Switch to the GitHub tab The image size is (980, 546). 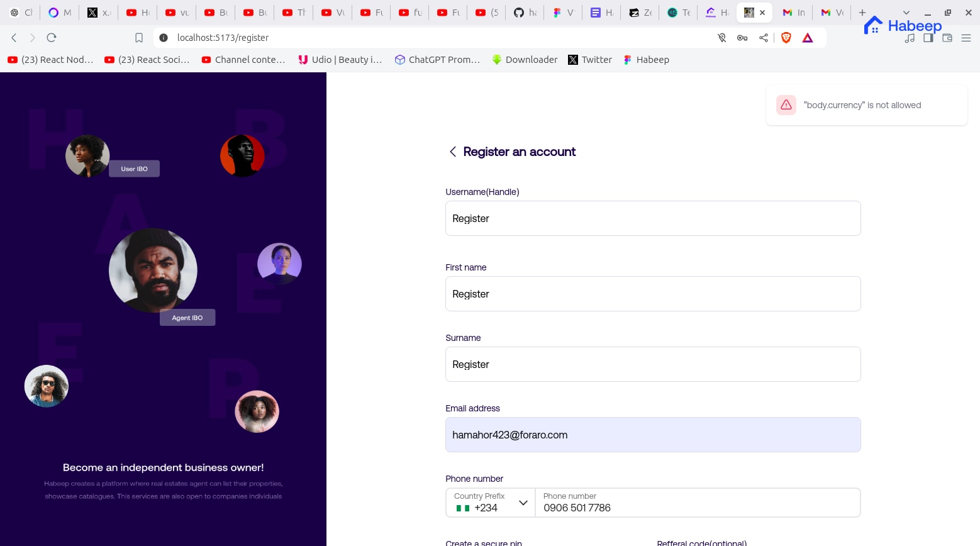525,13
